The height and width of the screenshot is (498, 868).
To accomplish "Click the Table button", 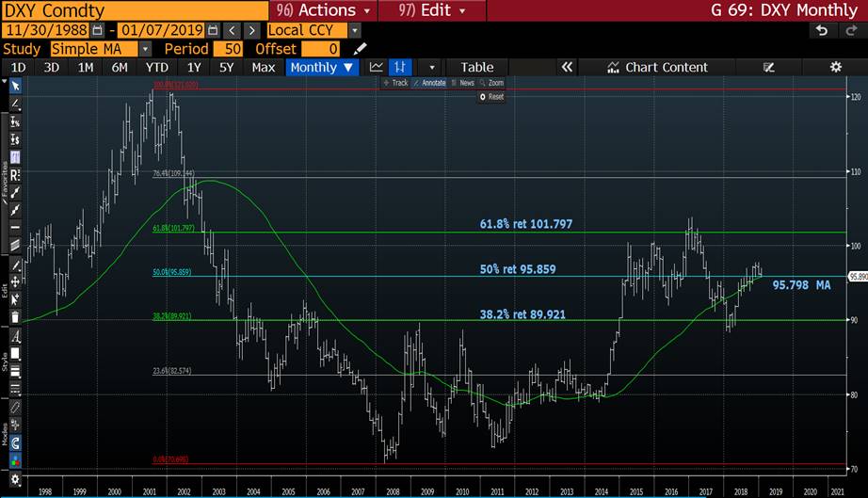I will coord(476,67).
